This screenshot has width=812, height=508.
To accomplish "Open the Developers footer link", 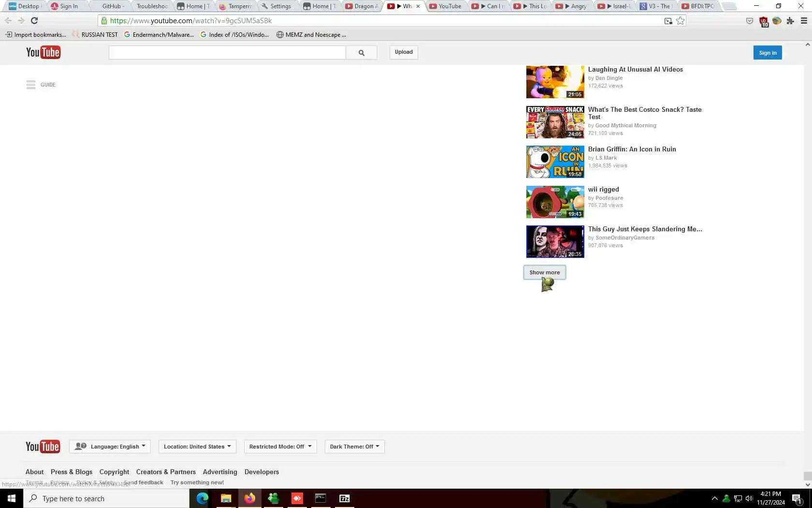I will point(261,472).
